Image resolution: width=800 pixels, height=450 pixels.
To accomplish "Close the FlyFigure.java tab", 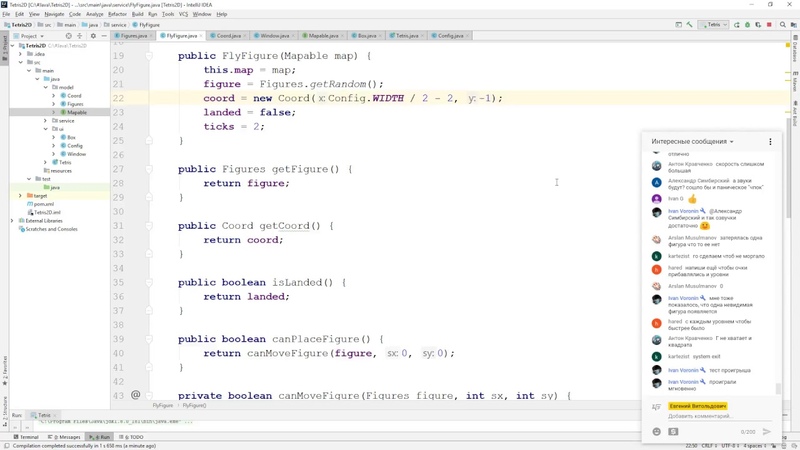I will click(201, 36).
